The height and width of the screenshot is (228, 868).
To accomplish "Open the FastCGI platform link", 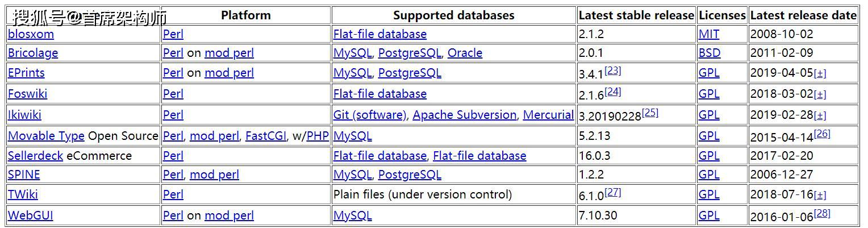I will point(264,136).
